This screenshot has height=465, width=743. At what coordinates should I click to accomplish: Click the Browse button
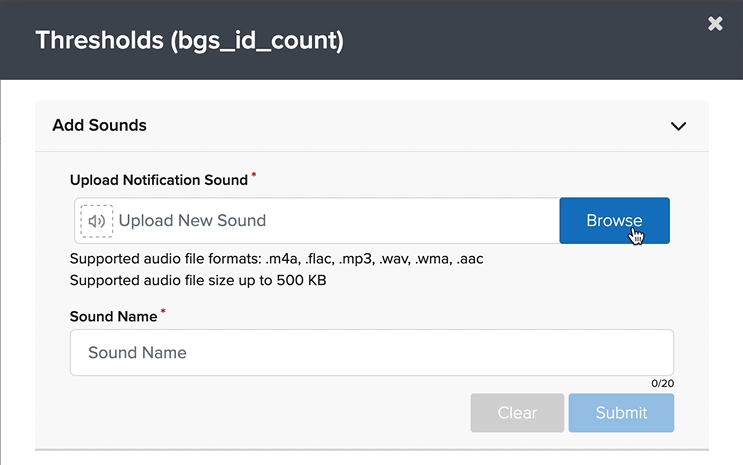pyautogui.click(x=614, y=221)
